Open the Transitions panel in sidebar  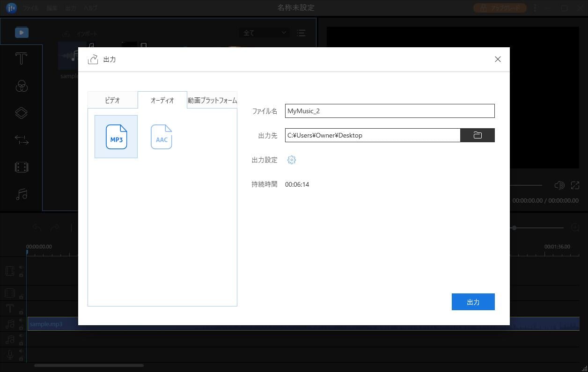tap(21, 140)
